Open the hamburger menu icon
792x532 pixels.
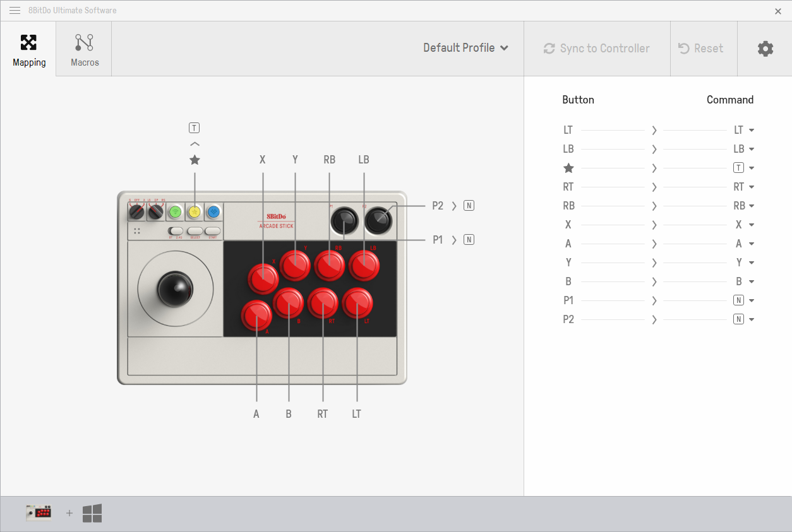[15, 11]
